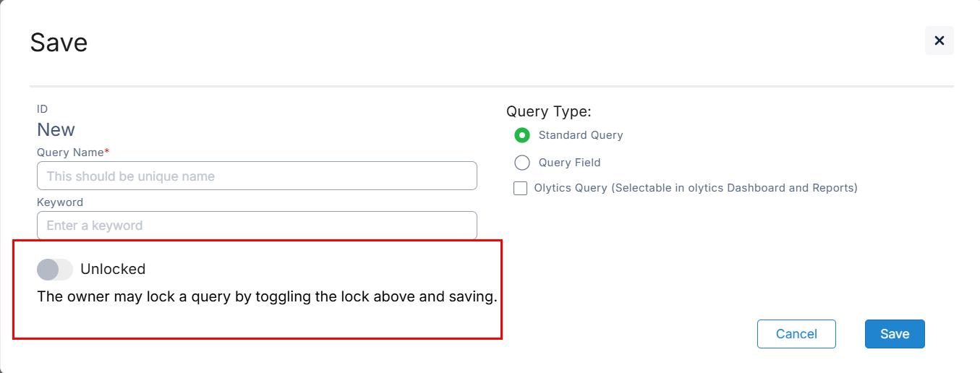Viewport: 980px width, 373px height.
Task: Click the "Query Field" option label
Action: click(569, 163)
